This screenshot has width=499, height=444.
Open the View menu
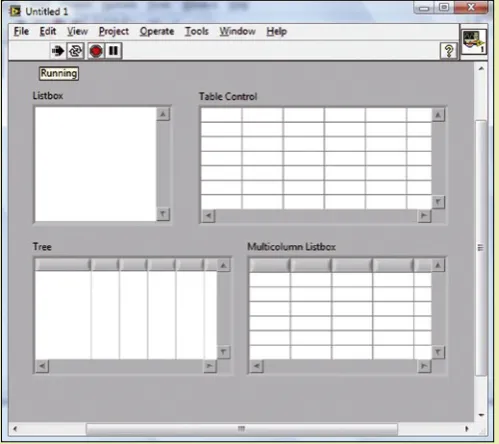[x=78, y=31]
